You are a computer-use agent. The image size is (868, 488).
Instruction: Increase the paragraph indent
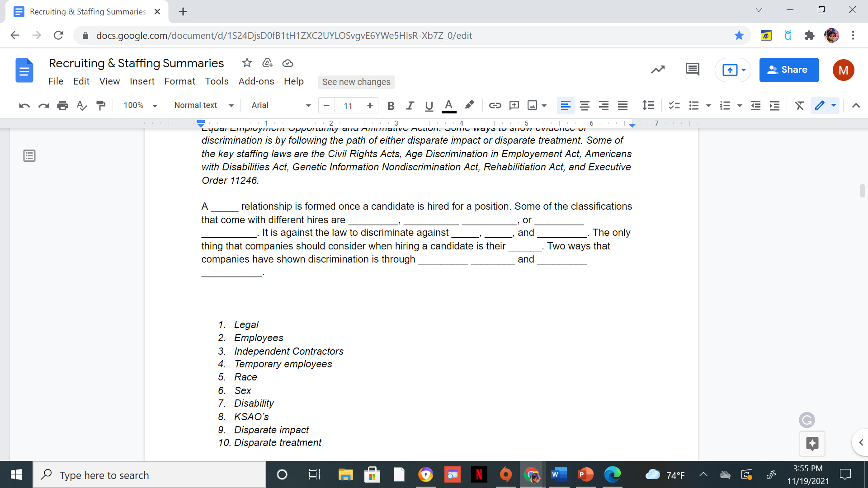pyautogui.click(x=774, y=105)
